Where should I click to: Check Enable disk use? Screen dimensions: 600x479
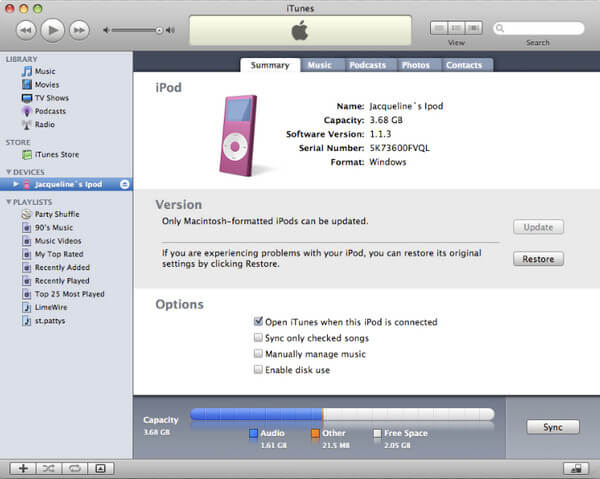(x=259, y=369)
